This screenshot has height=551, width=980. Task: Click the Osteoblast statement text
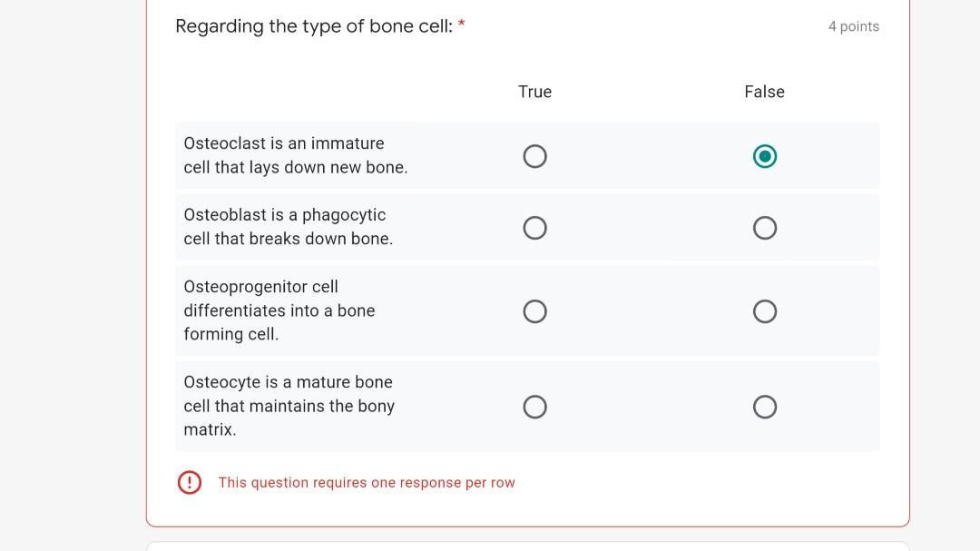point(288,227)
